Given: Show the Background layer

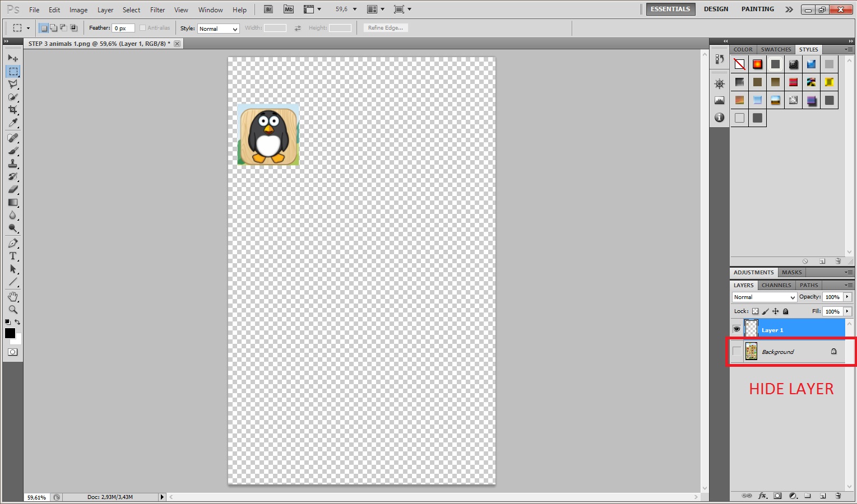Looking at the screenshot, I should [x=737, y=351].
